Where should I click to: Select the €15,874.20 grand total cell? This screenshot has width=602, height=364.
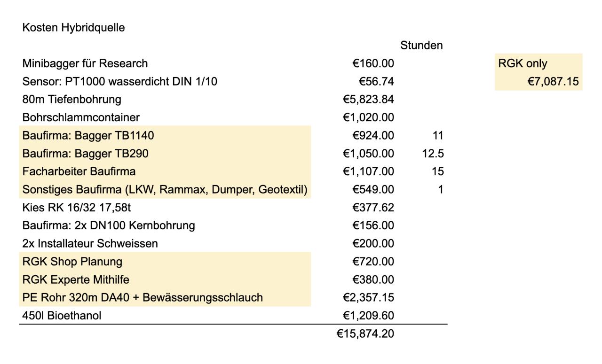365,334
